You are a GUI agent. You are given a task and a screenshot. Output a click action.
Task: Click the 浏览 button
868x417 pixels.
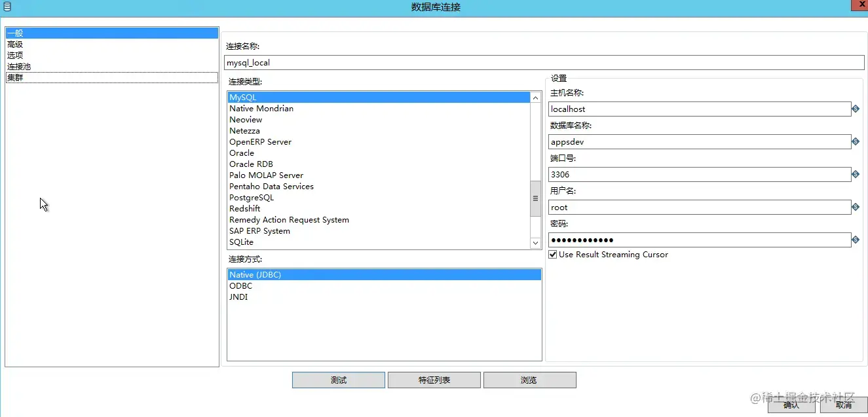[x=530, y=380]
